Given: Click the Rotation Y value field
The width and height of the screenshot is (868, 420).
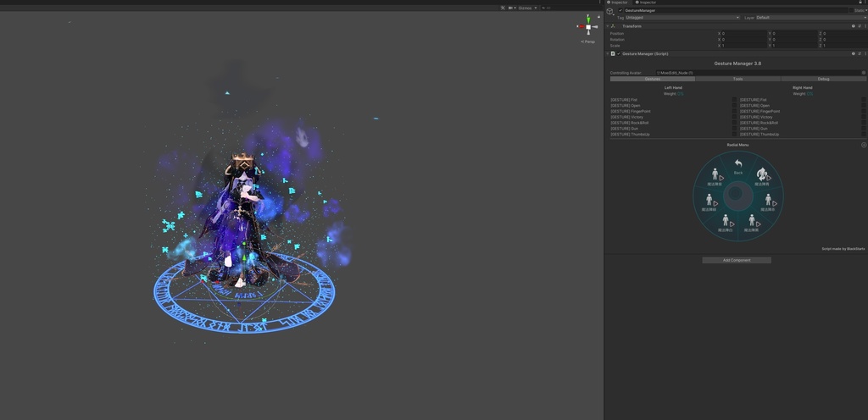Looking at the screenshot, I should click(x=795, y=40).
